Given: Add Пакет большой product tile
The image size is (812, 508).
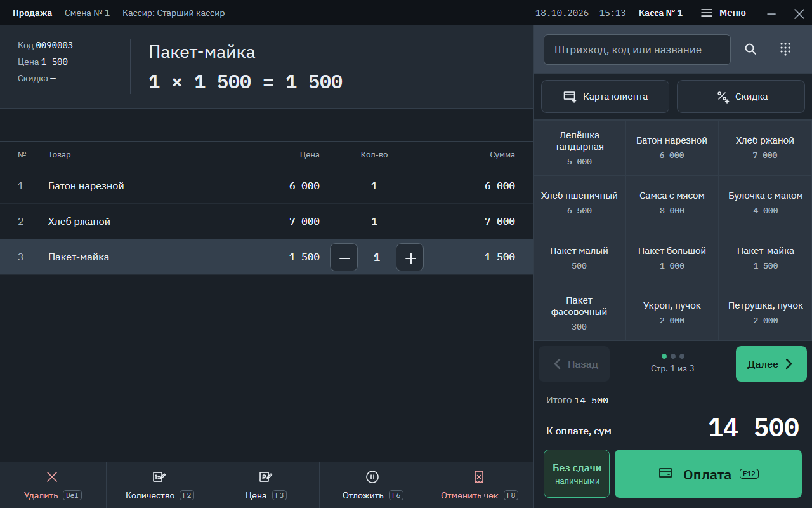Looking at the screenshot, I should [672, 258].
